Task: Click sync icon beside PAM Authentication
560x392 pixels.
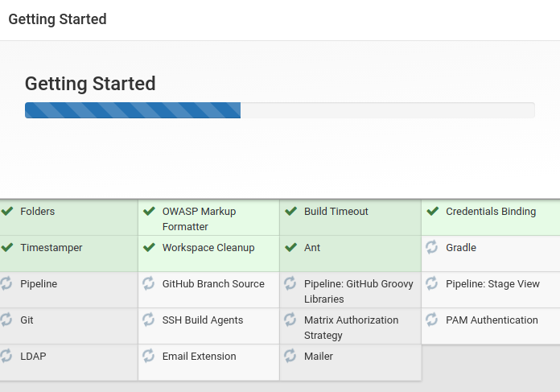Action: click(x=432, y=320)
